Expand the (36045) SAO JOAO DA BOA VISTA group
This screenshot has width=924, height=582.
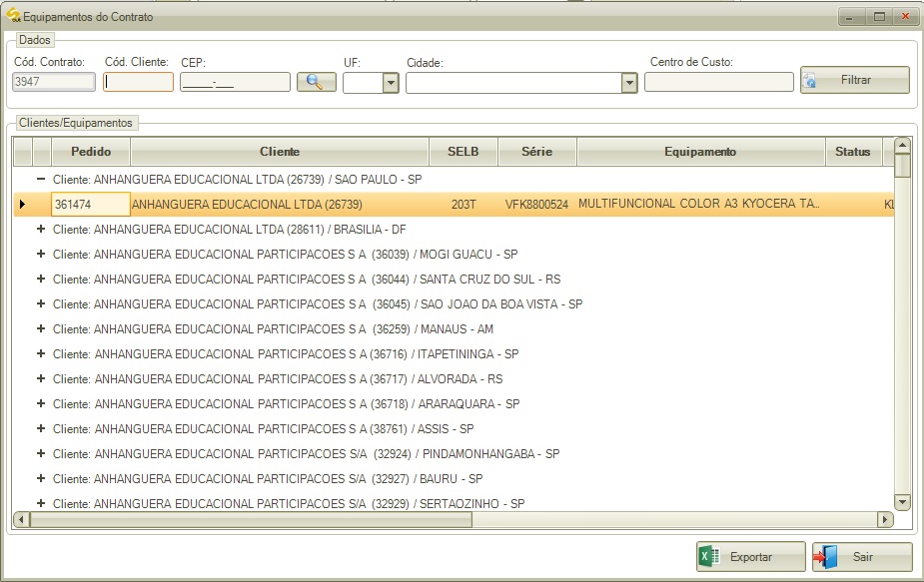(41, 303)
